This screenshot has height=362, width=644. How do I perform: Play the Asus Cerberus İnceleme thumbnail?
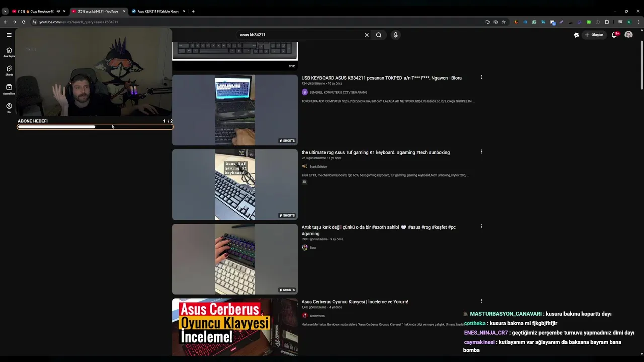coord(235,327)
